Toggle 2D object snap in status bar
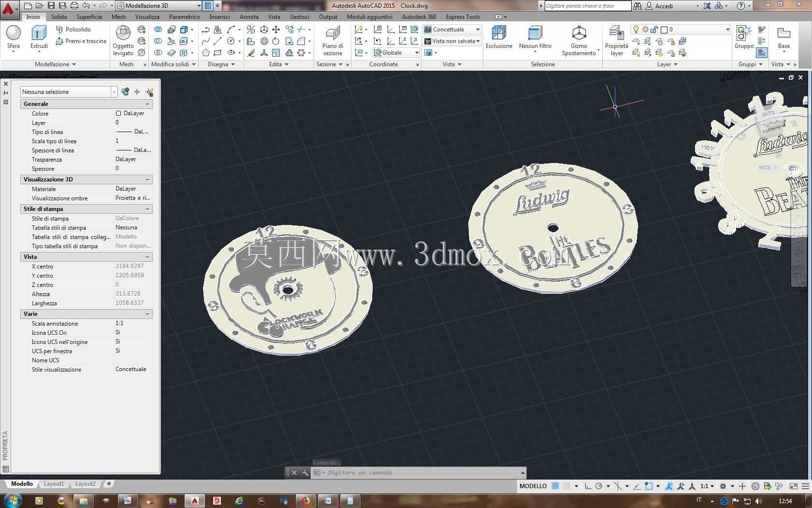The image size is (812, 508). click(649, 486)
